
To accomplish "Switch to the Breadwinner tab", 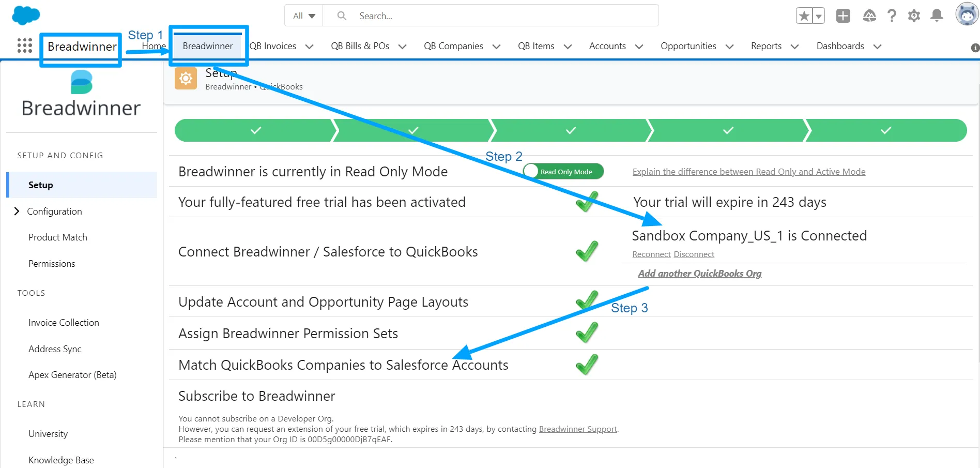I will pos(208,46).
